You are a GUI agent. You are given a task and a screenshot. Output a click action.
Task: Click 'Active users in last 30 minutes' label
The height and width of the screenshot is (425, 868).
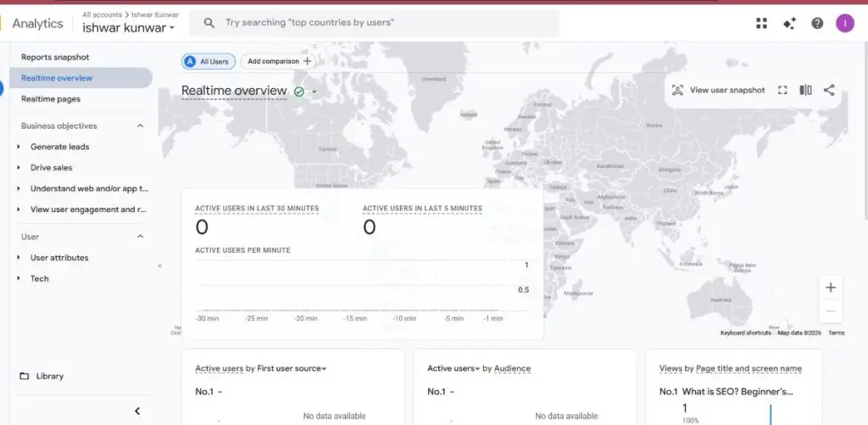tap(257, 209)
